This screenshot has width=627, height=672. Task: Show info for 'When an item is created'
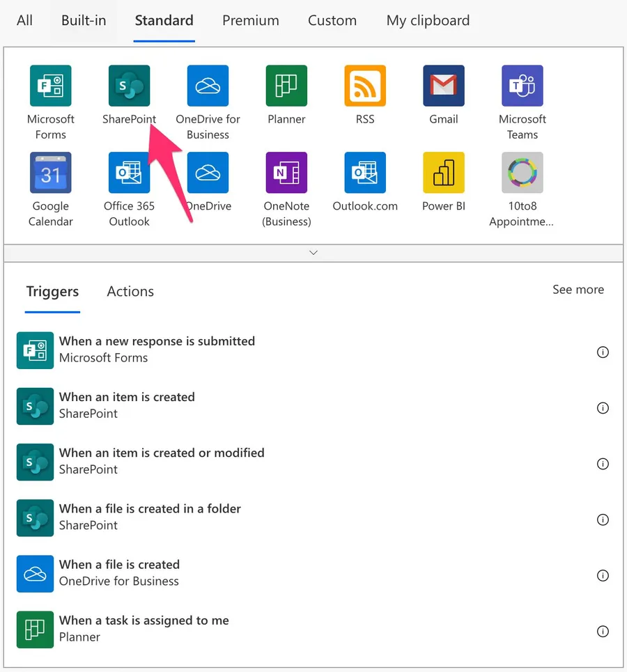(x=603, y=408)
